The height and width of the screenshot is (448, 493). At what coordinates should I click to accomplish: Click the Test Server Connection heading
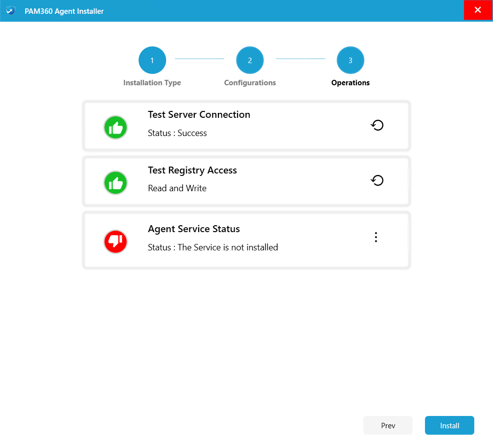pos(199,114)
